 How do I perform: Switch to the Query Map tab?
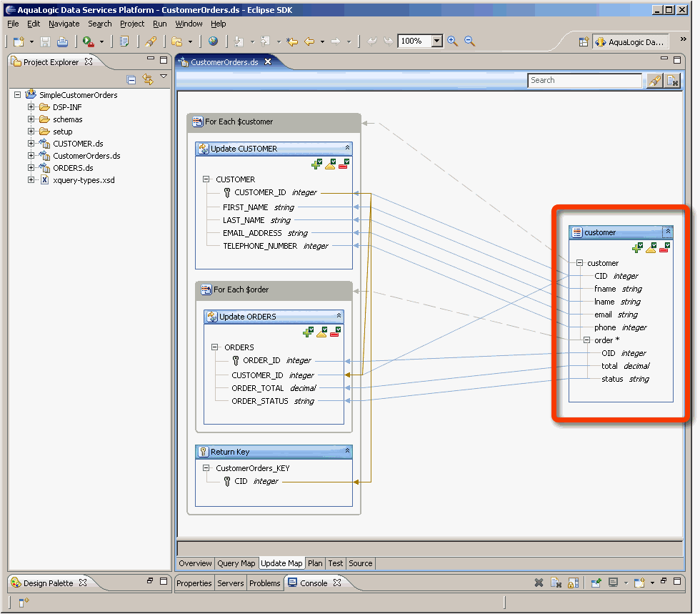tap(236, 563)
